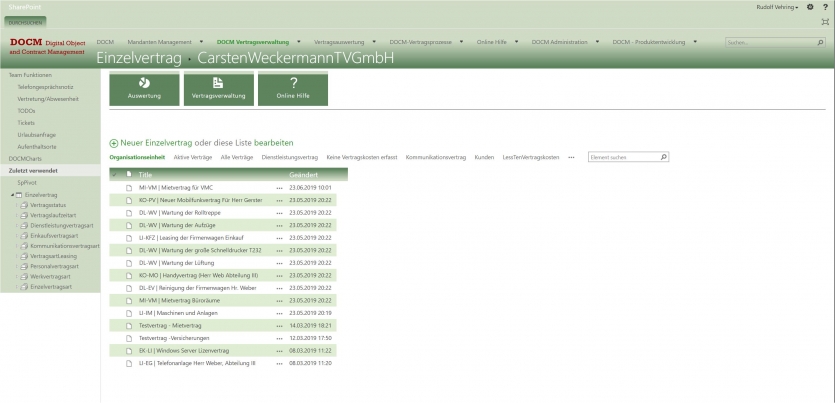This screenshot has height=403, width=835.
Task: Open ellipsis menu for Maschinen und Anlagen
Action: coord(280,313)
